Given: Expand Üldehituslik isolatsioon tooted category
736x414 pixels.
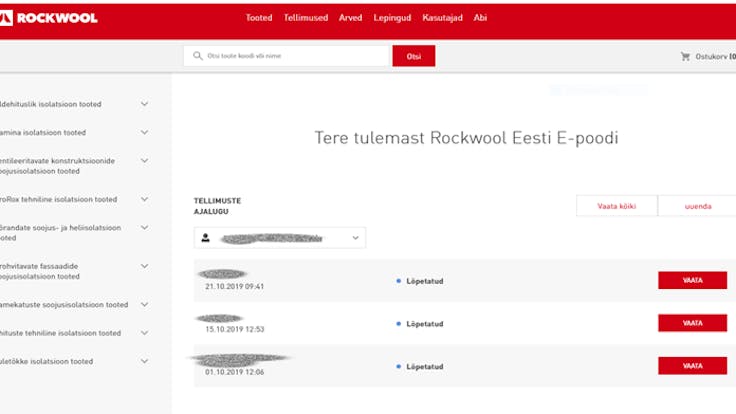Looking at the screenshot, I should tap(145, 104).
